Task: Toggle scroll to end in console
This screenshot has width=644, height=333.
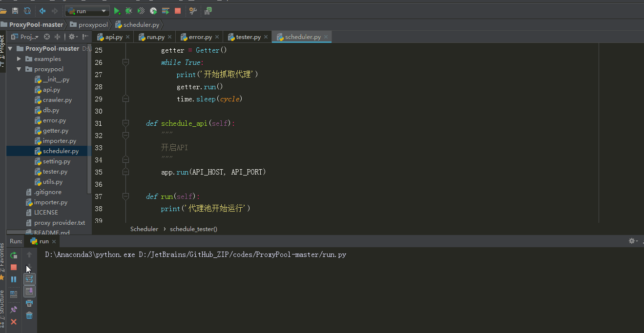Action: pyautogui.click(x=29, y=291)
